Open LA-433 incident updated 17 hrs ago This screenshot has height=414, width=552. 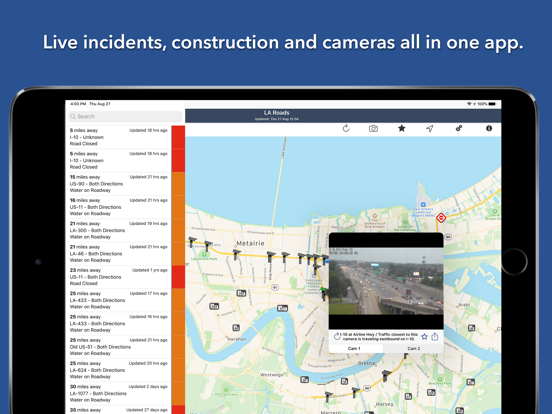point(125,300)
